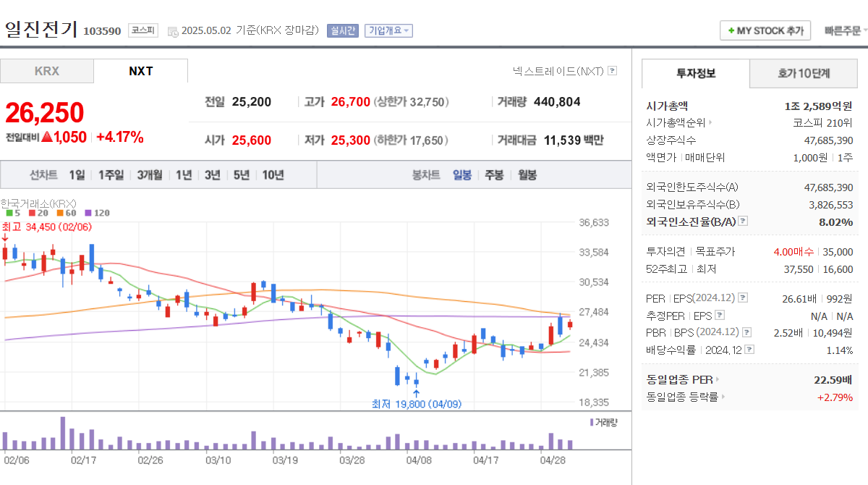Open the PBR | BPS(2024.12) help icon
The image size is (868, 485).
[x=746, y=333]
